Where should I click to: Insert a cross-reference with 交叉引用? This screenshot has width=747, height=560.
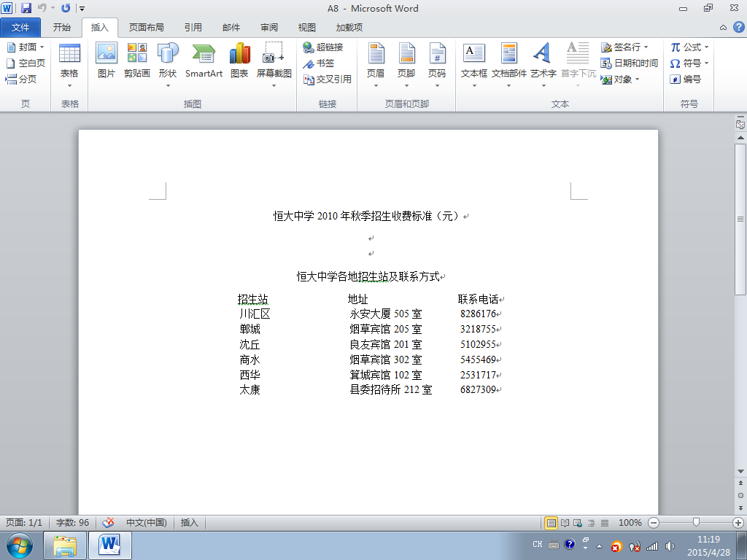(328, 79)
